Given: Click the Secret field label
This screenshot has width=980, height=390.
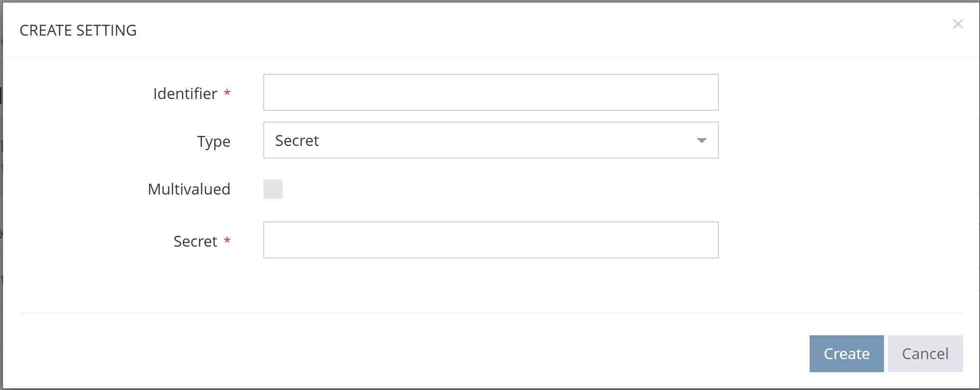Looking at the screenshot, I should pos(195,241).
